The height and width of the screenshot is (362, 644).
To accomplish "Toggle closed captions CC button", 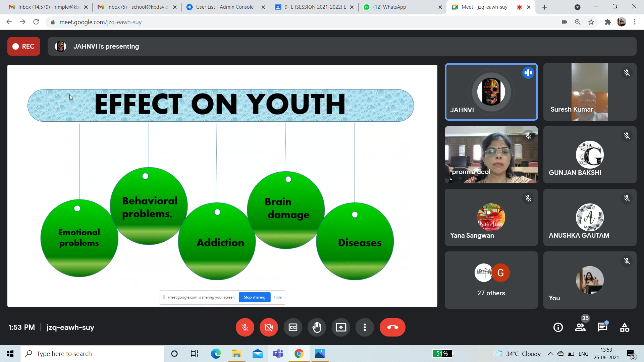I will pyautogui.click(x=293, y=327).
